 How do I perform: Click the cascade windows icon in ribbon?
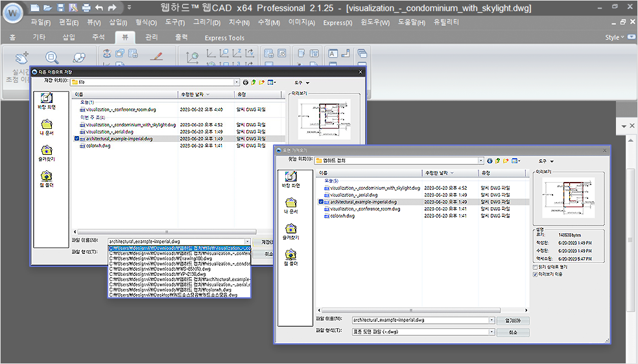[362, 53]
